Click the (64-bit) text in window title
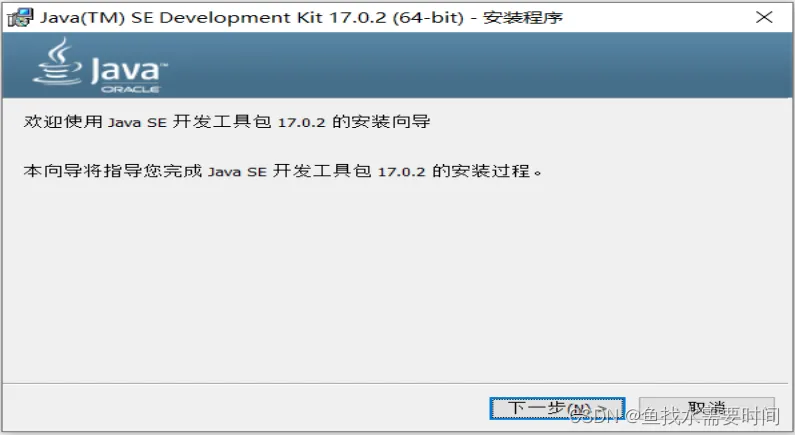This screenshot has width=795, height=435. (428, 18)
